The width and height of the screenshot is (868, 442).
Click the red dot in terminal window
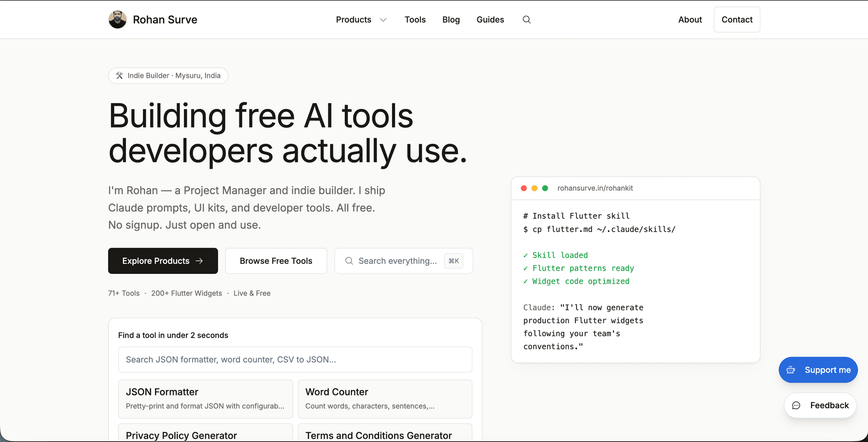point(524,188)
